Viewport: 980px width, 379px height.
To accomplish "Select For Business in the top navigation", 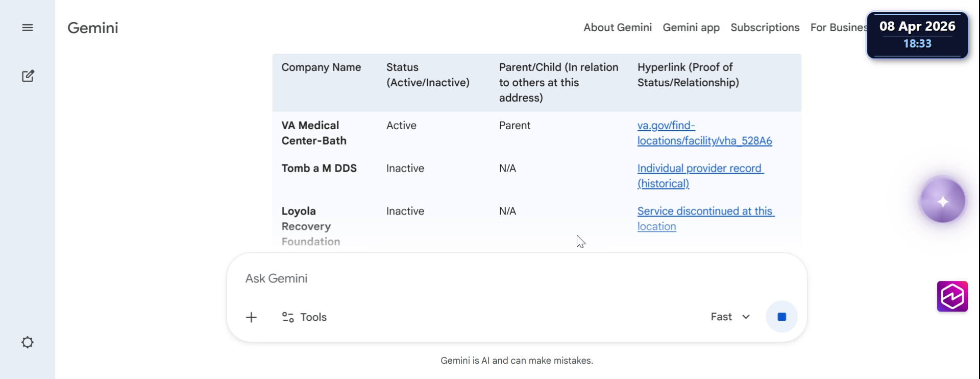I will coord(838,28).
